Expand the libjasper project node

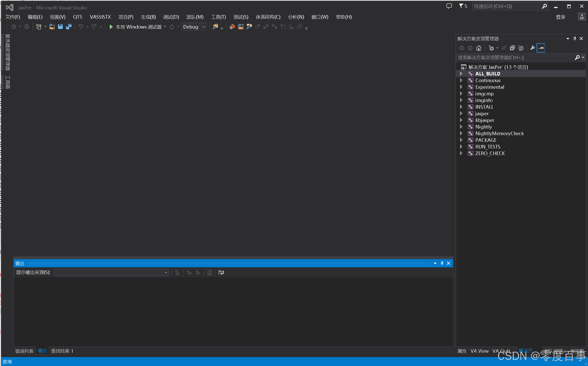pos(461,120)
